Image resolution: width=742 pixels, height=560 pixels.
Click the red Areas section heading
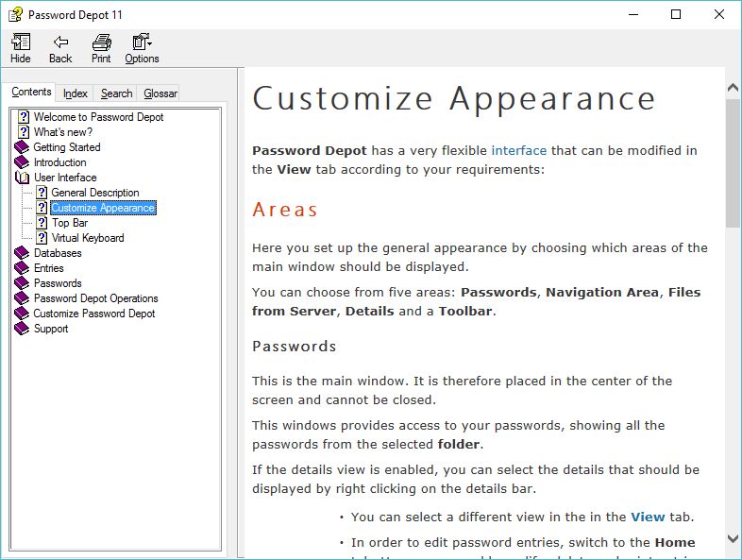click(x=285, y=210)
